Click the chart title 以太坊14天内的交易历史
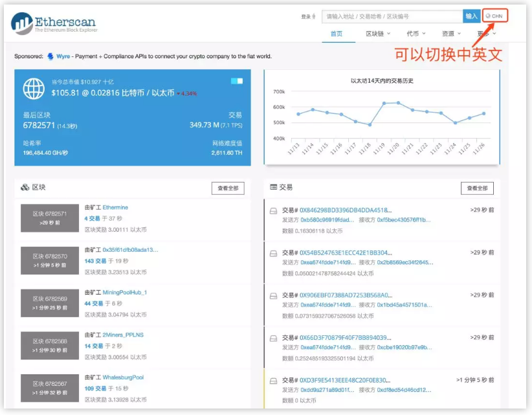Screen dimensions: 532x415 [382, 81]
